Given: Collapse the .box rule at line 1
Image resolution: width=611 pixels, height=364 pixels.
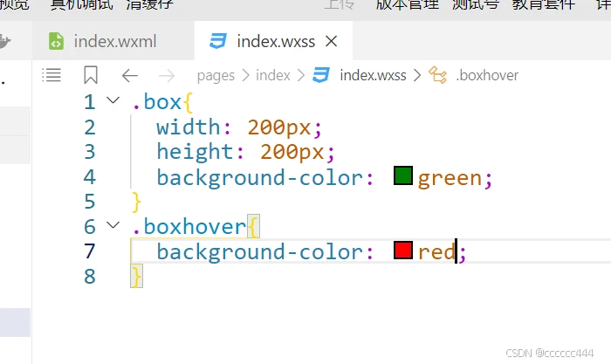Looking at the screenshot, I should 113,101.
